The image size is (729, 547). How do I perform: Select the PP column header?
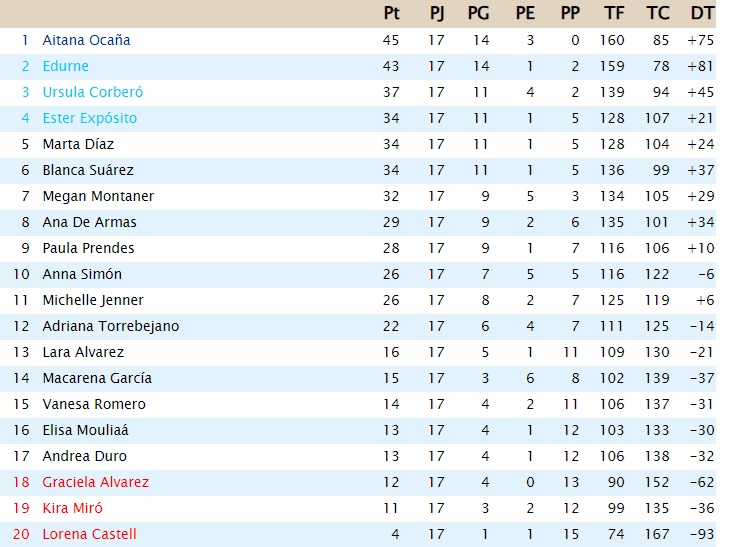point(570,13)
